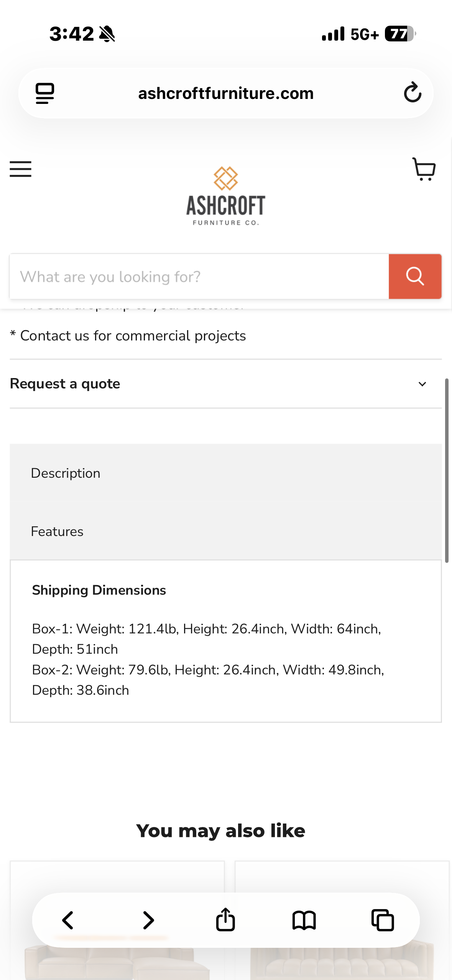Reload the page in Safari
Screen dimensions: 452x980
pos(413,93)
